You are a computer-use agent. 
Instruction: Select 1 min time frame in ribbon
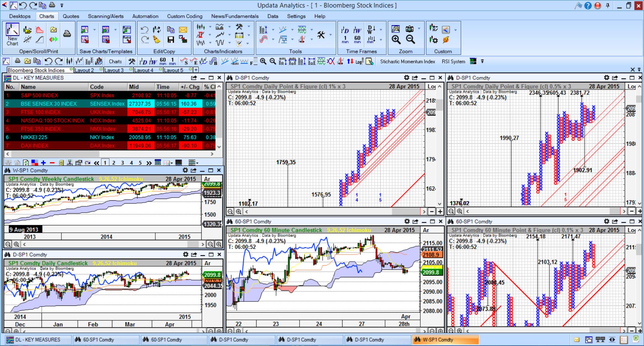tap(345, 40)
